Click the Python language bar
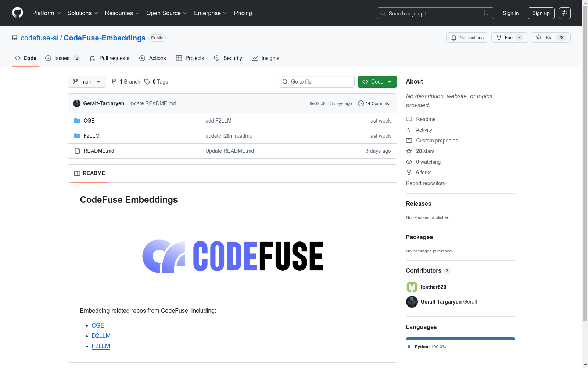Viewport: 588px width, 368px height. (x=460, y=339)
